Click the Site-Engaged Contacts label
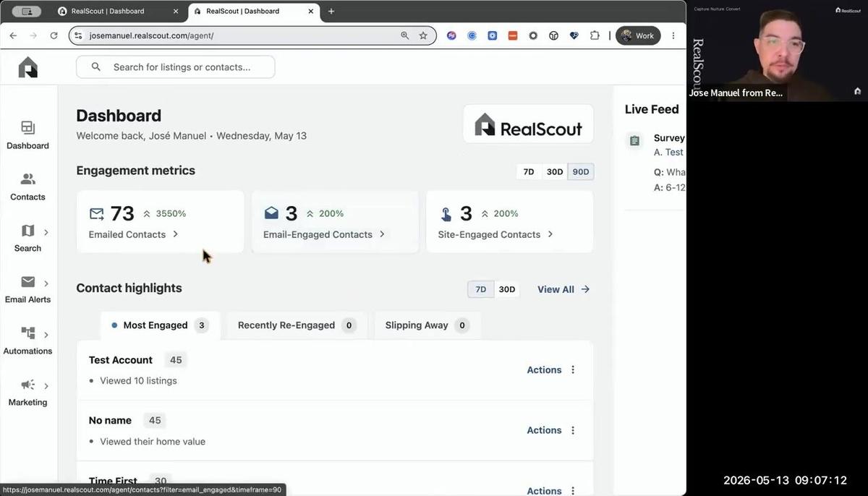 click(489, 234)
